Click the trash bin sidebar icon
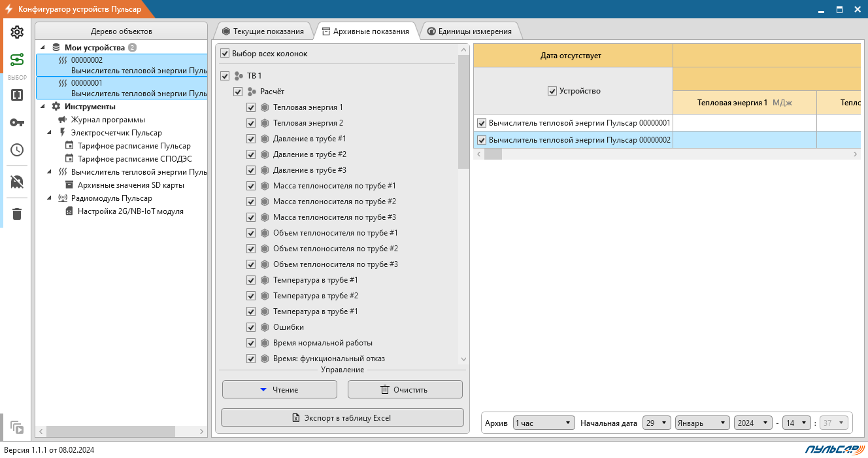Image resolution: width=868 pixels, height=458 pixels. coord(17,214)
